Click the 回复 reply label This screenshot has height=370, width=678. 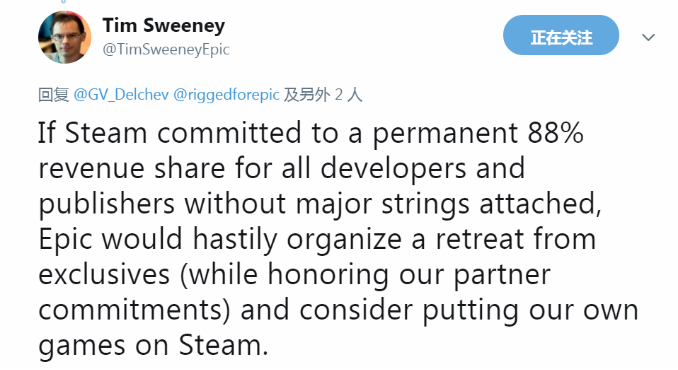pos(53,94)
